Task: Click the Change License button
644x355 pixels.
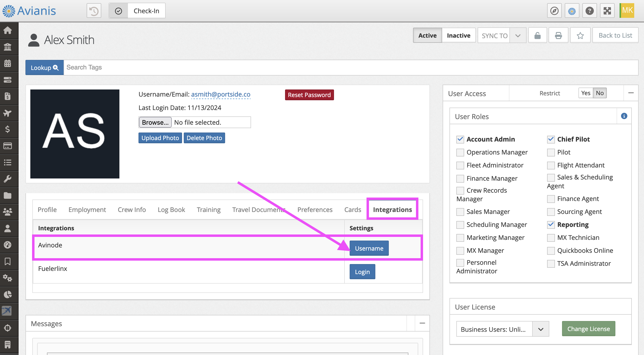Action: click(588, 329)
